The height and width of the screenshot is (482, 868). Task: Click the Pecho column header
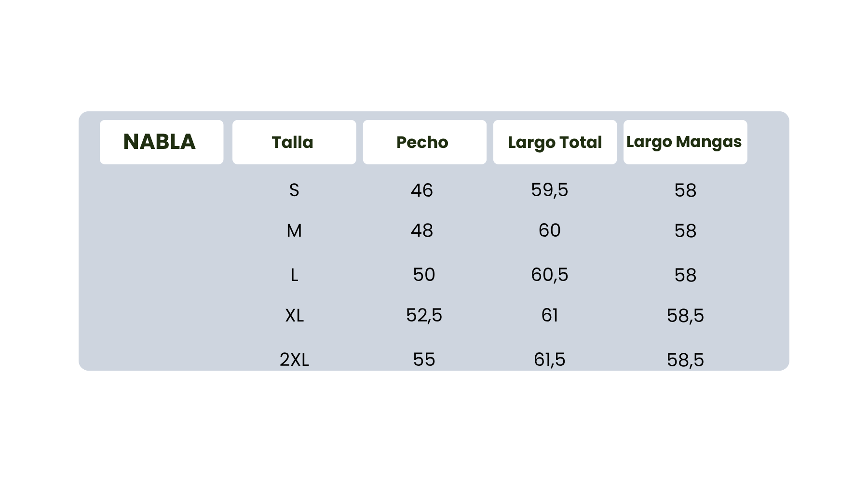(422, 142)
